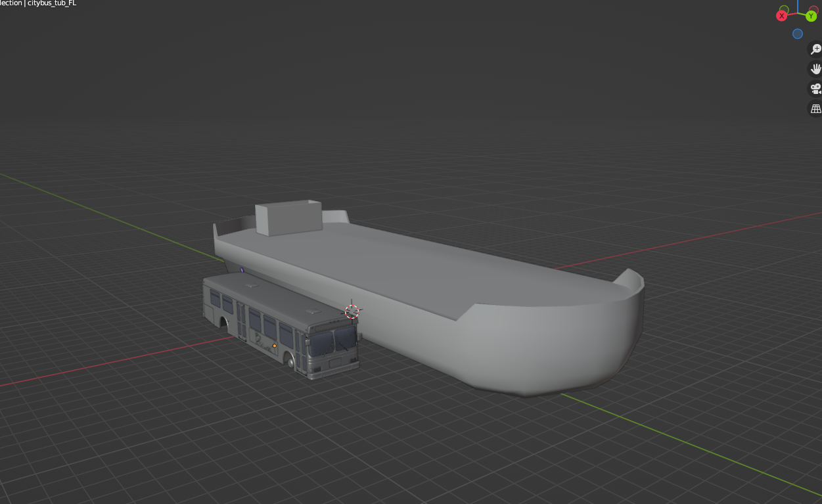Click the hollow dark red negative X gizmo circle
Image resolution: width=822 pixels, height=504 pixels.
click(815, 8)
